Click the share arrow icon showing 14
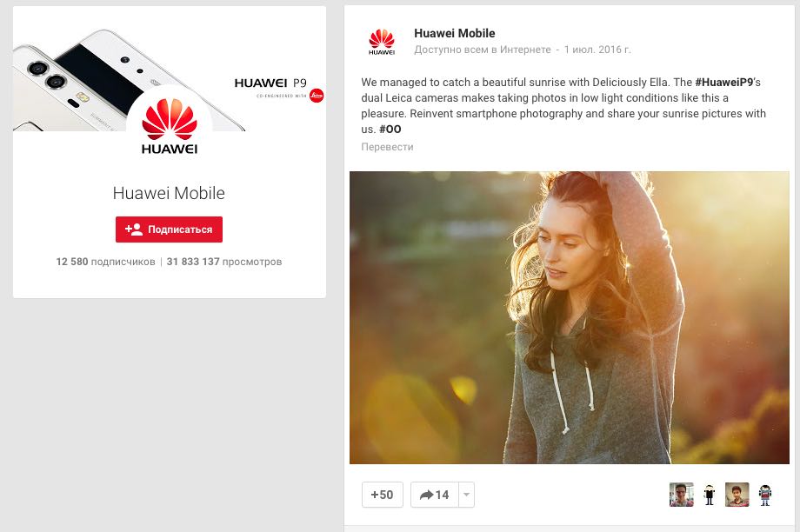Viewport: 800px width, 532px height. (434, 495)
